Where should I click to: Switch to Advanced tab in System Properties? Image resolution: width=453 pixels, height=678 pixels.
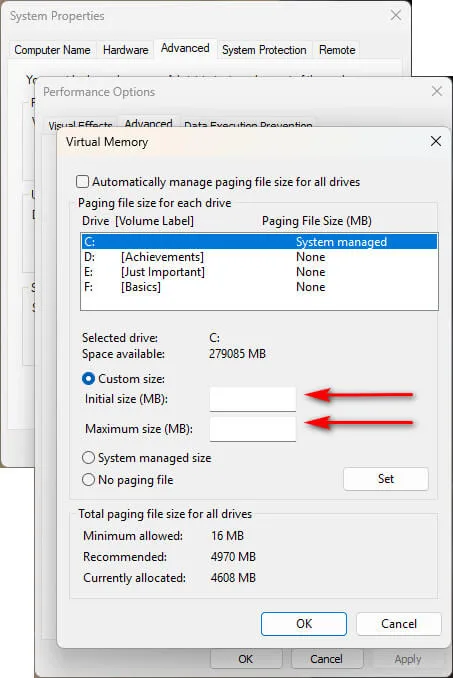[185, 48]
